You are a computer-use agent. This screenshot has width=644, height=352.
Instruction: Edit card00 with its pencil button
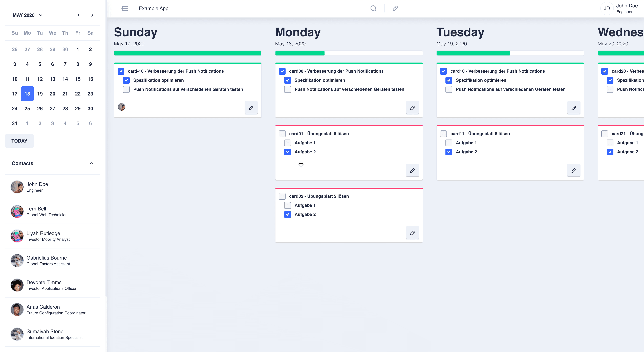point(412,108)
